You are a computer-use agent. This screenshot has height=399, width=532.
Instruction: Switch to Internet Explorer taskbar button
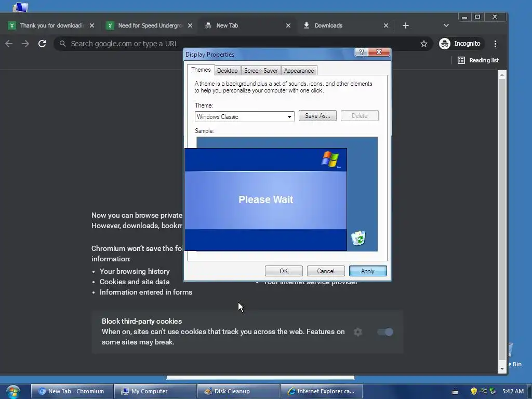pos(321,391)
